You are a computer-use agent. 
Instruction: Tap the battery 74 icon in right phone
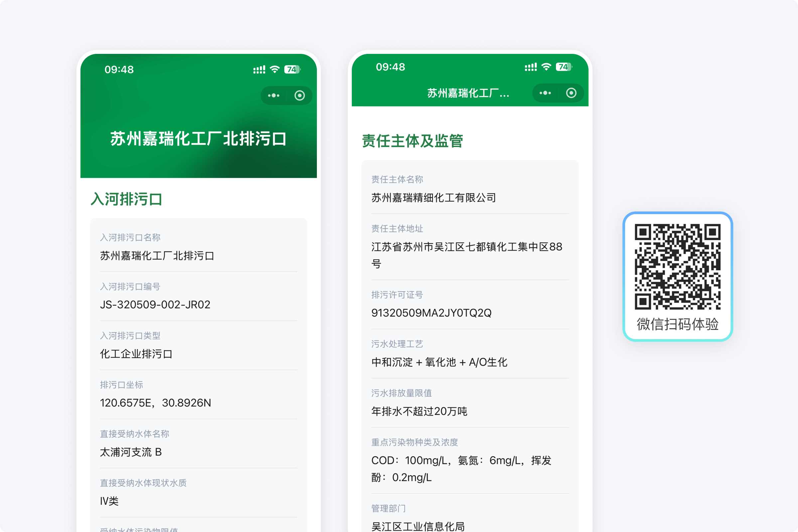point(564,67)
